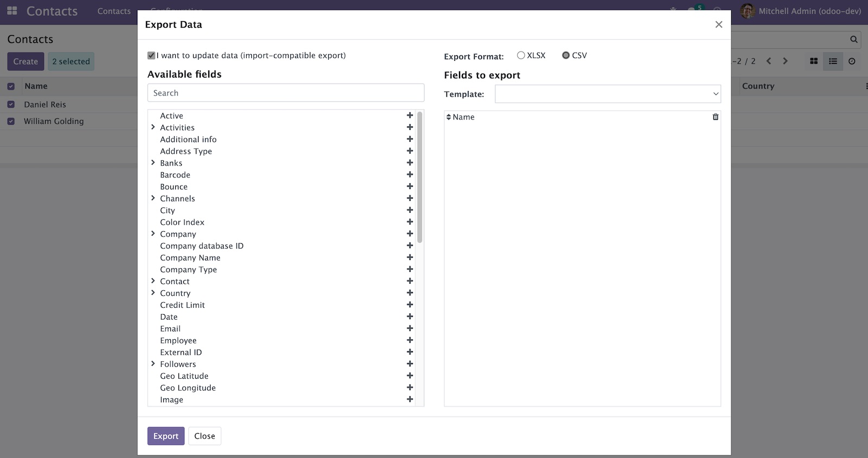Image resolution: width=868 pixels, height=458 pixels.
Task: Open the apps grid menu icon
Action: [12, 11]
